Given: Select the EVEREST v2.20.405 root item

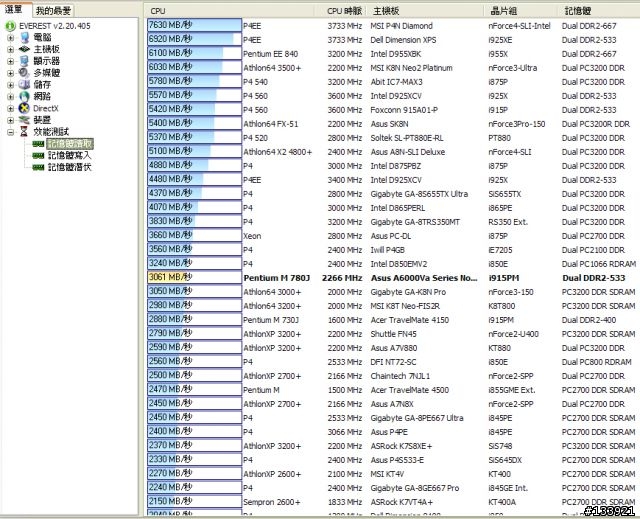Looking at the screenshot, I should [55, 26].
